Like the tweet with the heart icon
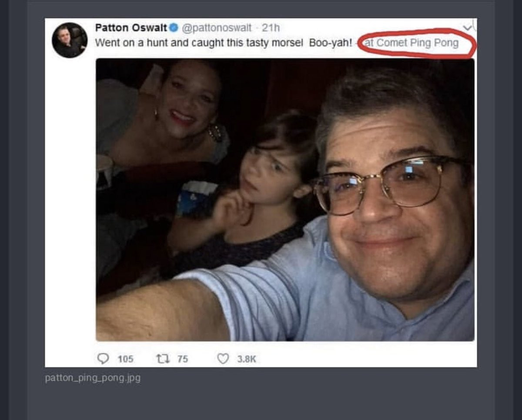The height and width of the screenshot is (420, 522). tap(223, 358)
